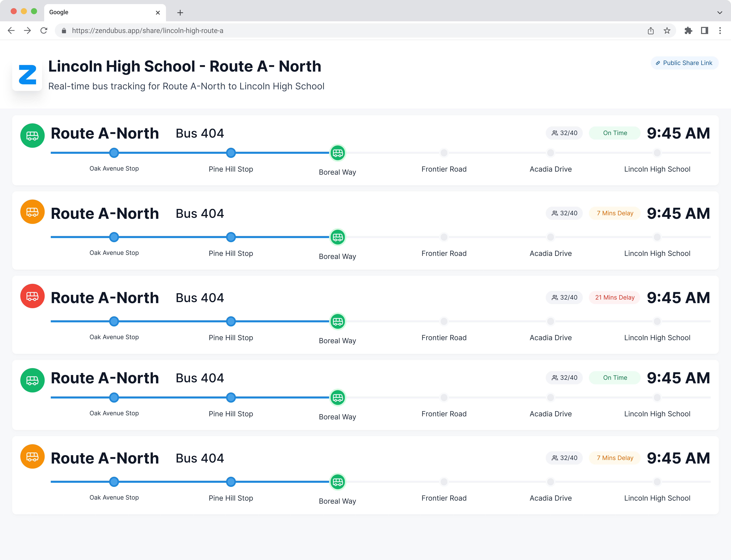Click the bus position marker in the top card
Screen dimensions: 731x560
coord(338,153)
